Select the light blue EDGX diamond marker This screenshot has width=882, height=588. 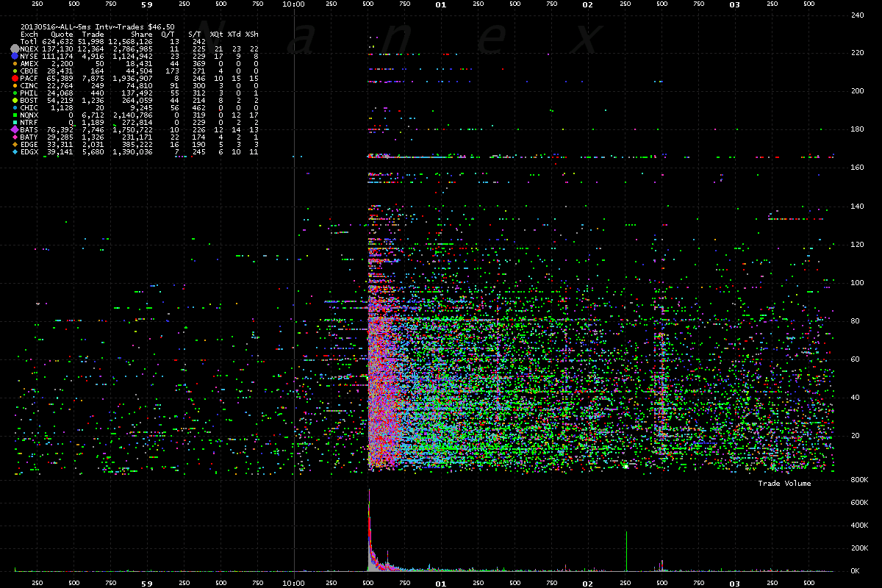click(x=15, y=151)
